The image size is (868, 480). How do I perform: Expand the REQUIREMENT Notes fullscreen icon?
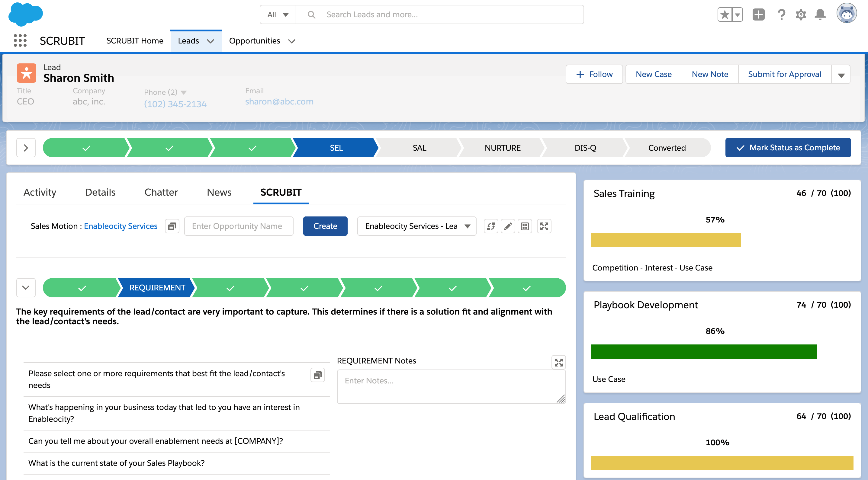[x=558, y=363]
